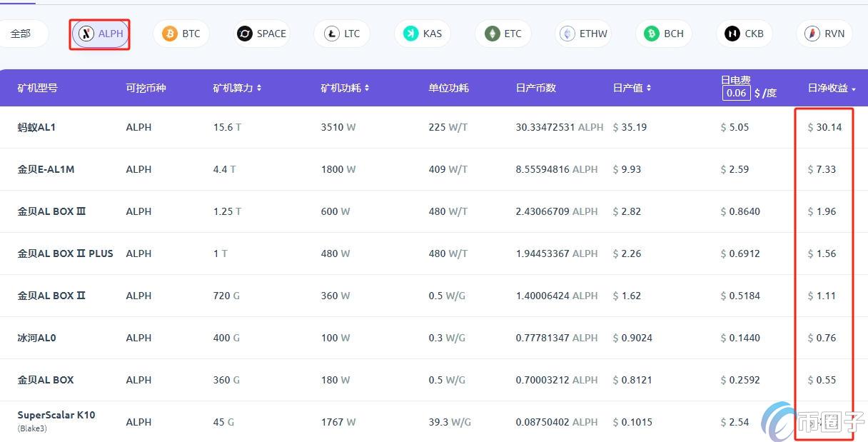
Task: Sort the table by 矿机算力
Action: 238,88
